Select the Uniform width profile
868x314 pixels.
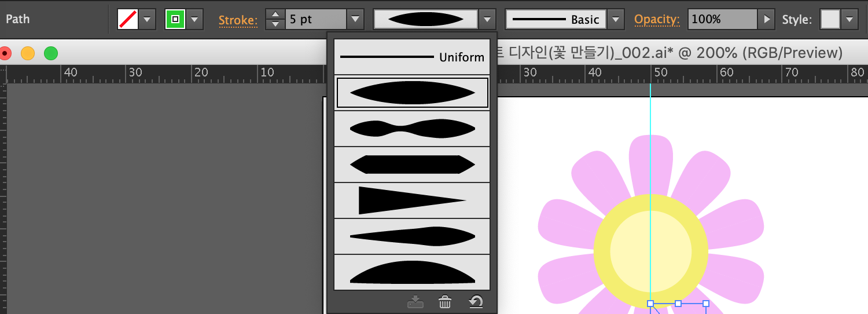point(412,57)
